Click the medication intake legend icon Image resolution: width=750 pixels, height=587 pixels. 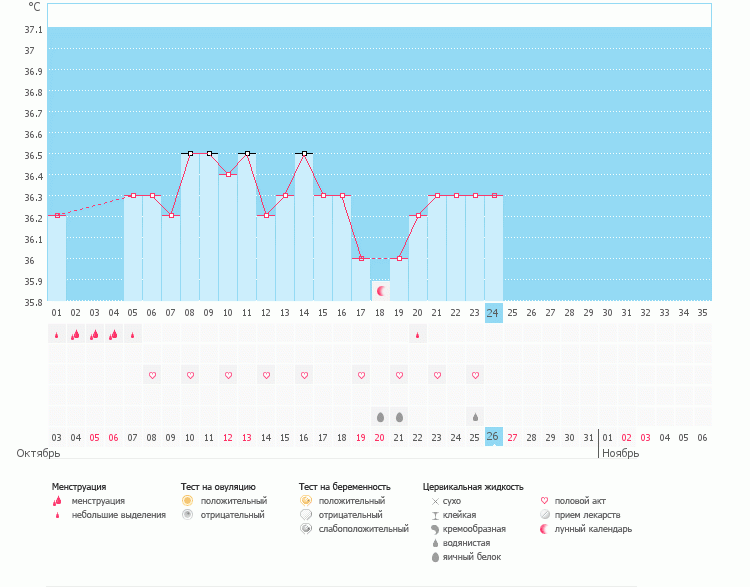pos(545,514)
